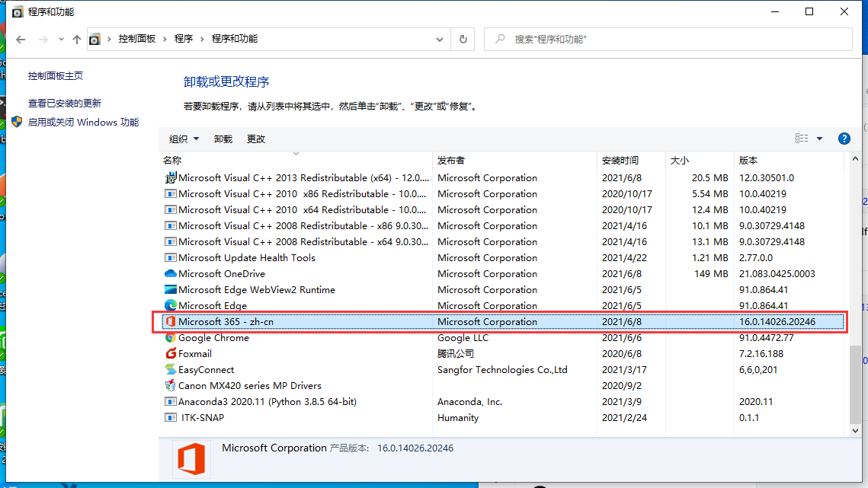Open 启用或关闭 Windows 功能 link
The image size is (868, 488).
pyautogui.click(x=83, y=123)
